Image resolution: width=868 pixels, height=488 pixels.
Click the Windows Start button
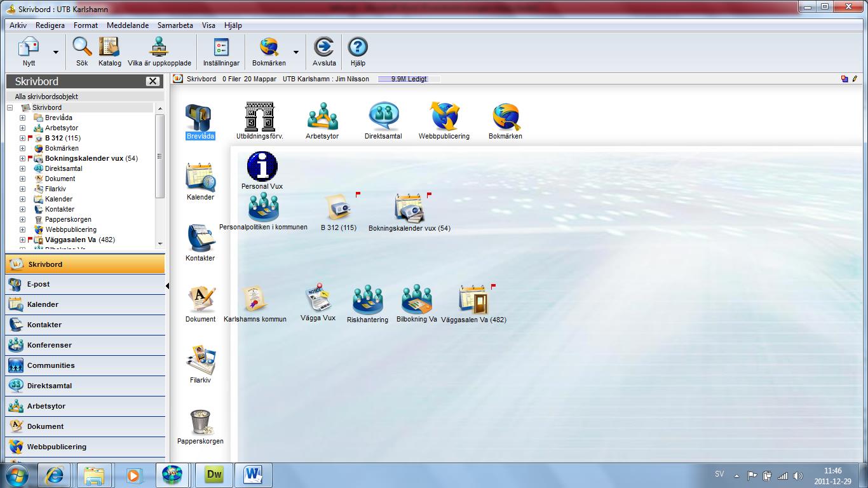[16, 475]
